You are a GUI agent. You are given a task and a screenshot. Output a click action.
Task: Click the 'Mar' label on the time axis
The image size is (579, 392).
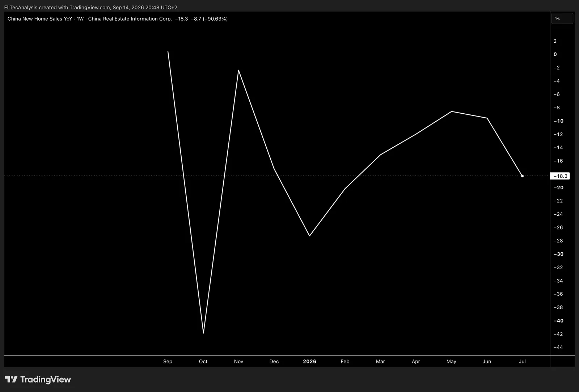380,361
